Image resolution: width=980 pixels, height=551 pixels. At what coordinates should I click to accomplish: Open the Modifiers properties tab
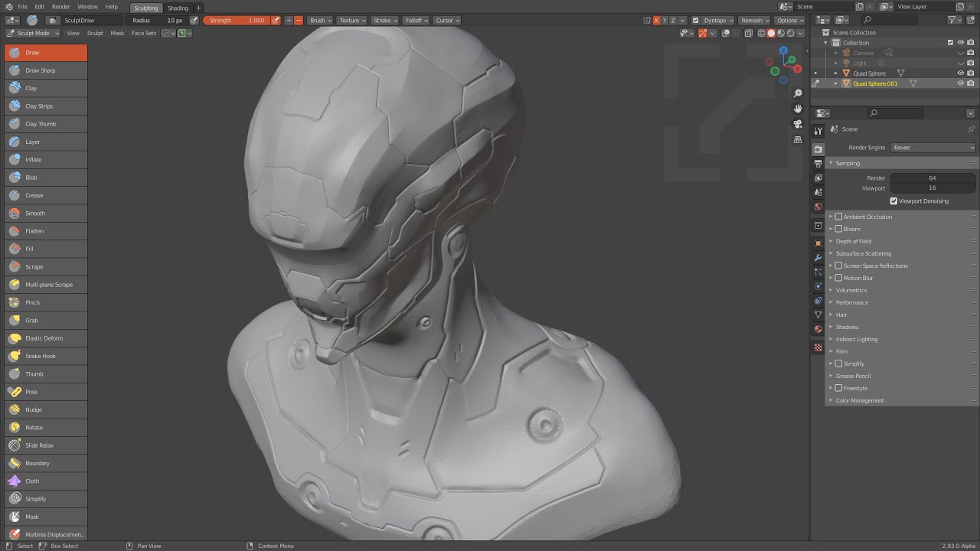pyautogui.click(x=818, y=258)
